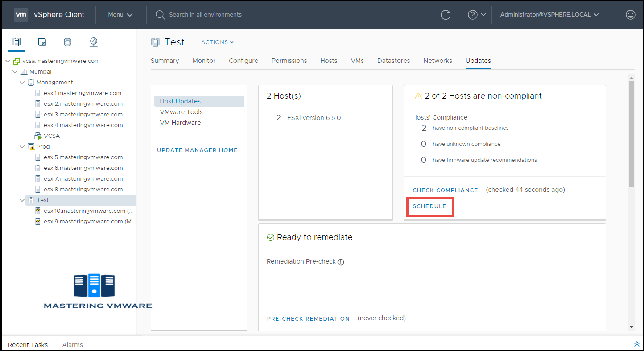The height and width of the screenshot is (351, 644).
Task: Open the VMs and Templates inventory view
Action: (x=42, y=42)
